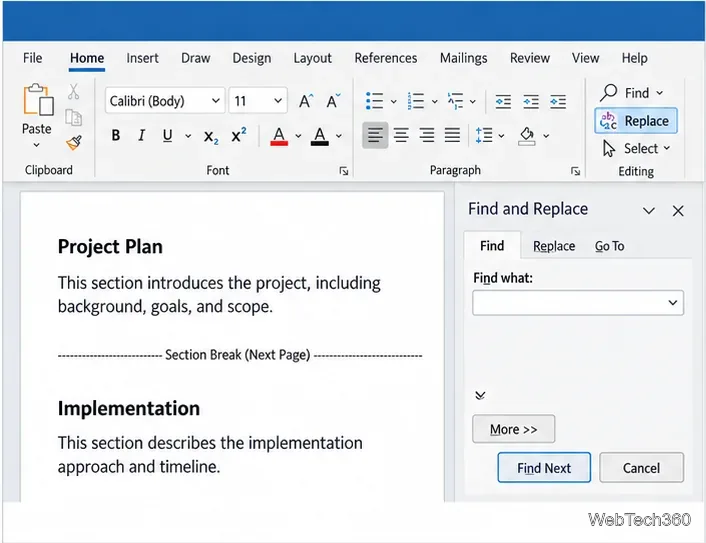
Task: Open the Paragraph dialog launcher
Action: pyautogui.click(x=575, y=171)
